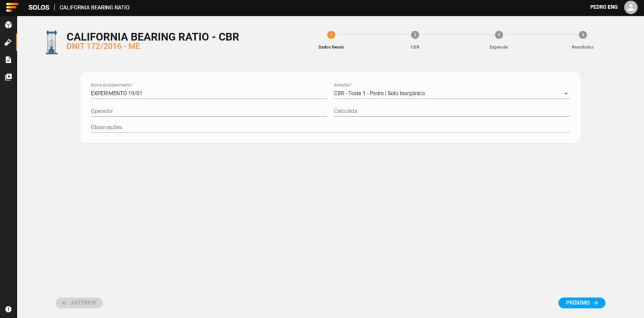This screenshot has width=644, height=318.
Task: Expand the Amostra dropdown arrow
Action: coord(566,94)
